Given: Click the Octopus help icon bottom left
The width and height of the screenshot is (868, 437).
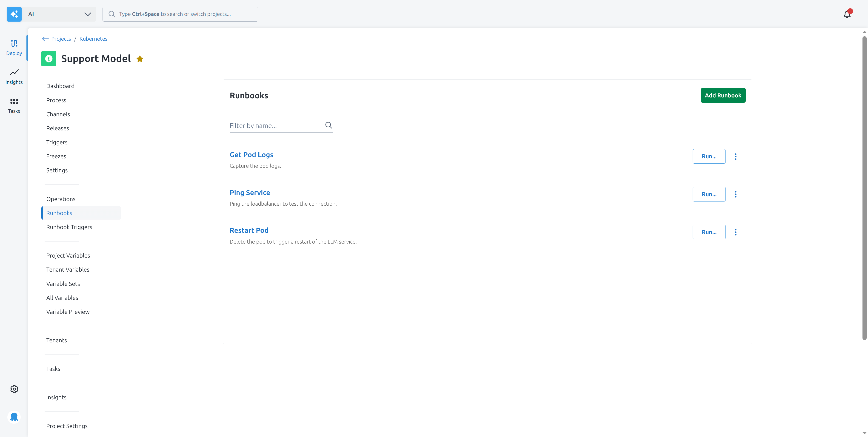Looking at the screenshot, I should point(14,417).
